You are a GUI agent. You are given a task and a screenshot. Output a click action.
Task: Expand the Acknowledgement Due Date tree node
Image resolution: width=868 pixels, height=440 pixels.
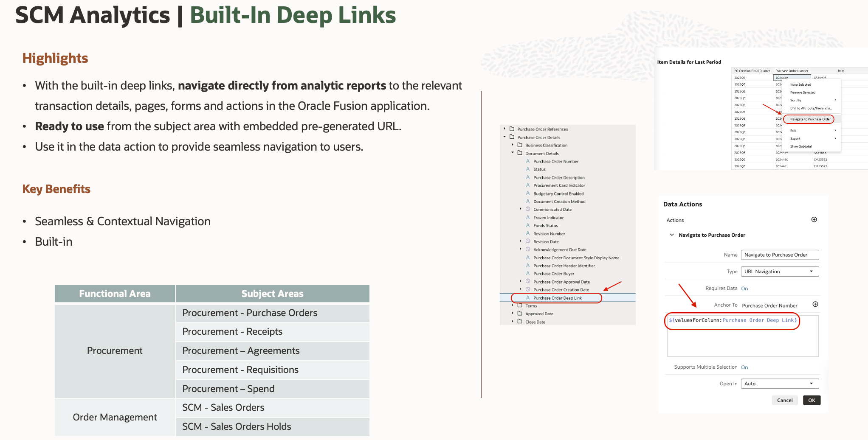[521, 249]
